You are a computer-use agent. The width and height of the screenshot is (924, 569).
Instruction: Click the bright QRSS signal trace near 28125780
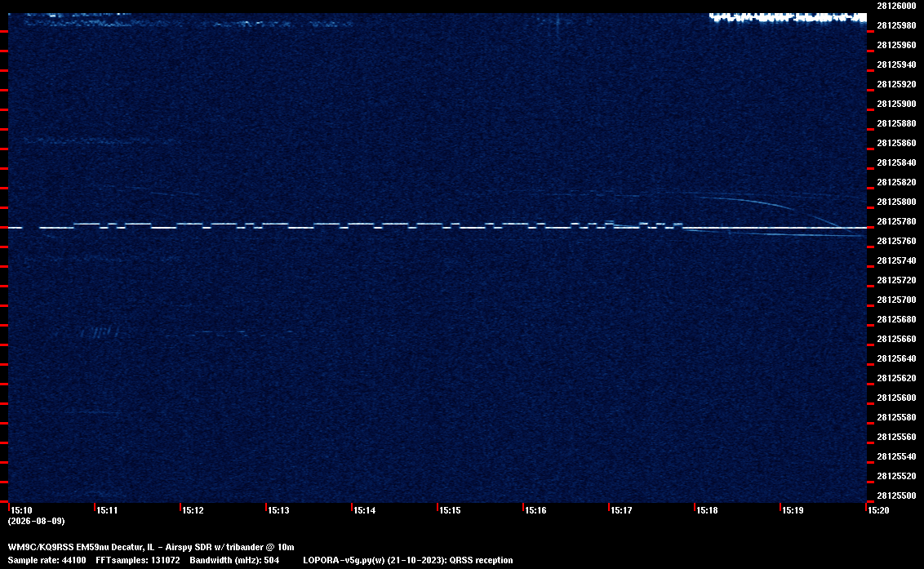point(438,226)
